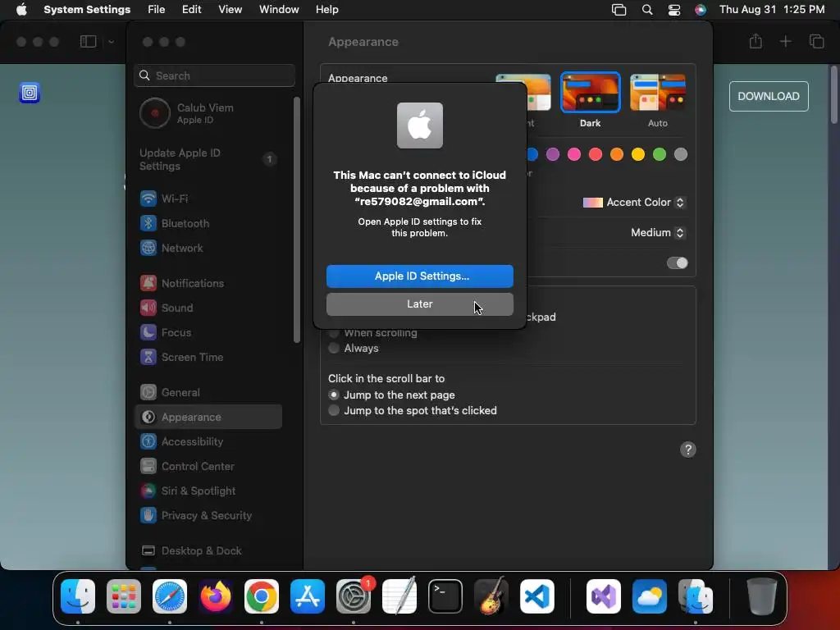Select Jump to the spot that's clicked
The image size is (840, 630).
[413, 410]
